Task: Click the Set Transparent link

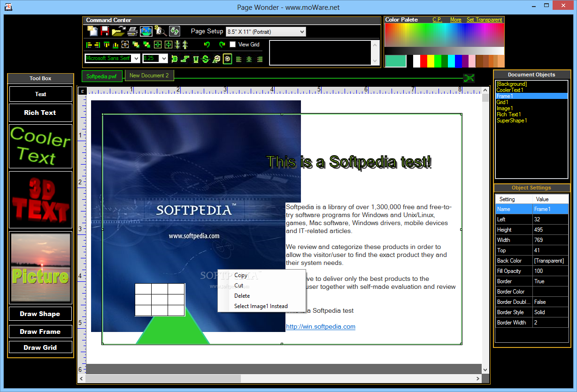Action: point(484,20)
